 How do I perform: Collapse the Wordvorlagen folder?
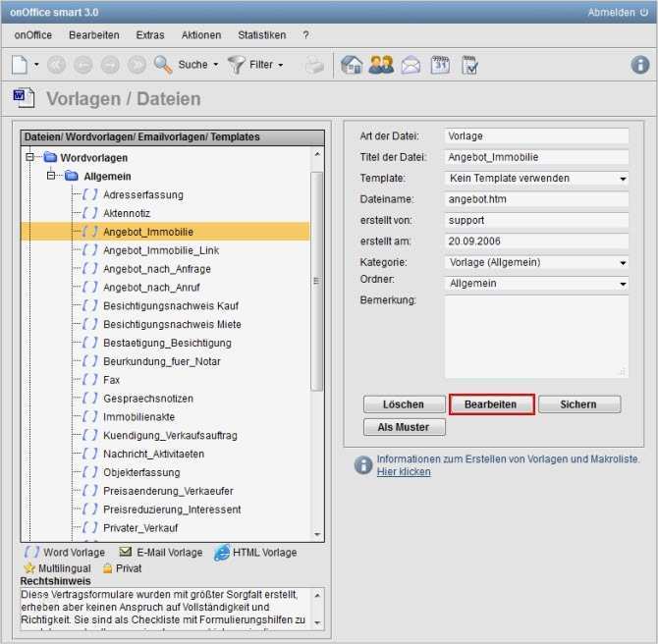pyautogui.click(x=29, y=157)
